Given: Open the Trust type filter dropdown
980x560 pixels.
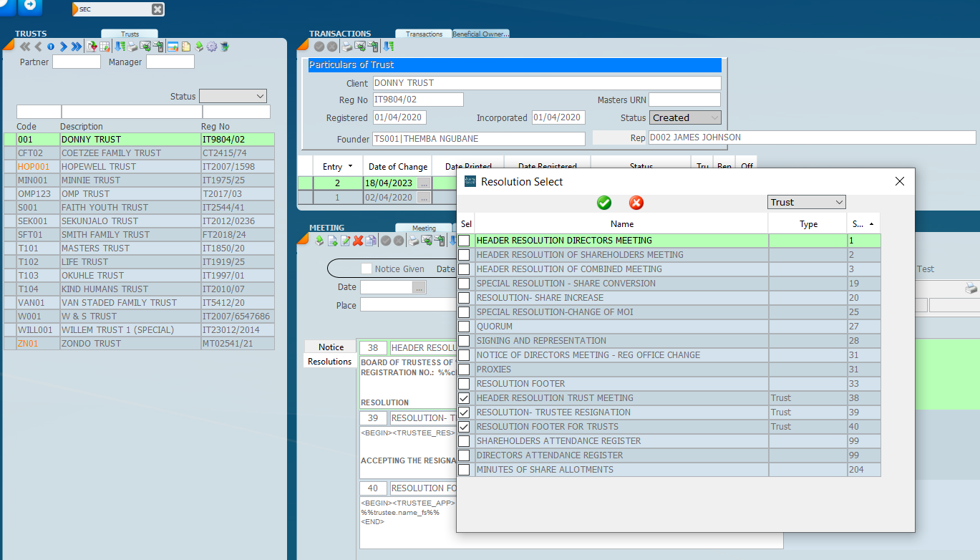Looking at the screenshot, I should [806, 203].
